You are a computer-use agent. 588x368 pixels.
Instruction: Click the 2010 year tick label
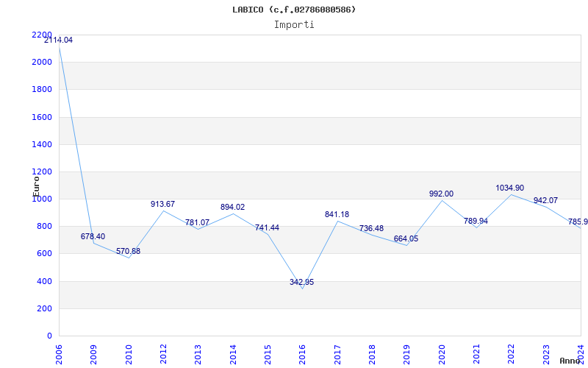click(x=129, y=355)
